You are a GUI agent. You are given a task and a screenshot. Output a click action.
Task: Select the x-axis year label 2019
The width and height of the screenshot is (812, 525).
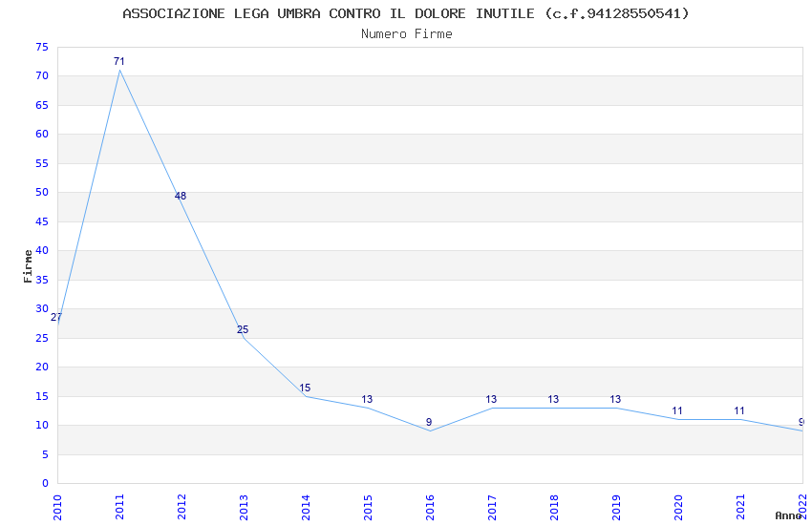(616, 508)
